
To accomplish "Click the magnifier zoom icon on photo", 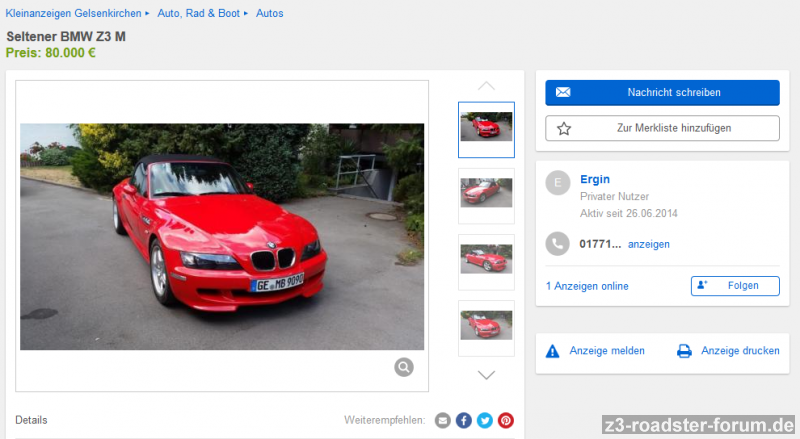I will 403,367.
